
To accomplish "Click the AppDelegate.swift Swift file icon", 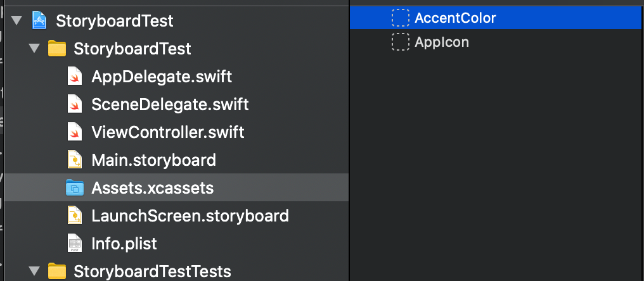I will coord(75,77).
